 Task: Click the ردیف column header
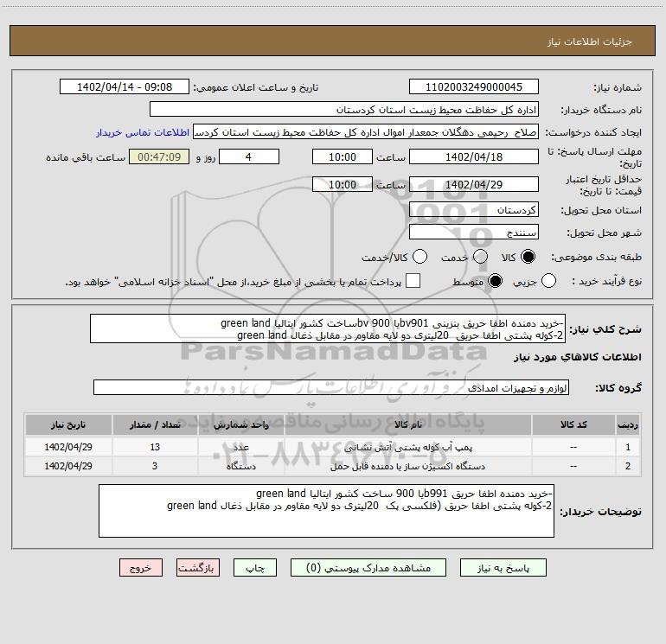(x=628, y=424)
